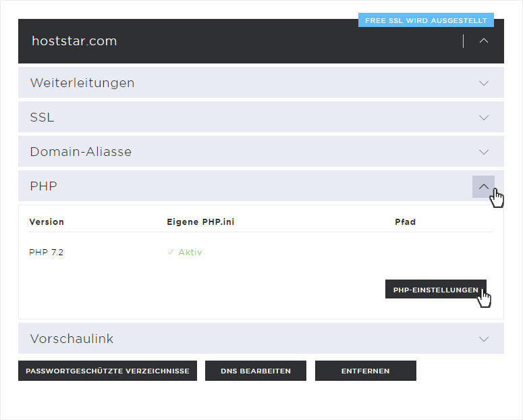Expand the SSL section
523x420 pixels.
[x=484, y=117]
